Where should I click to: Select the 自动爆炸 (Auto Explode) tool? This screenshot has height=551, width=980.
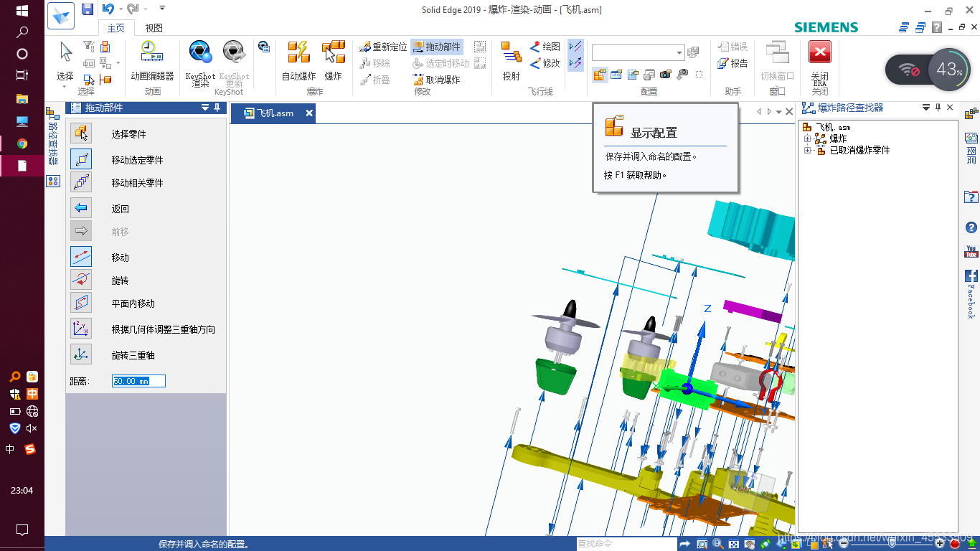pyautogui.click(x=298, y=61)
